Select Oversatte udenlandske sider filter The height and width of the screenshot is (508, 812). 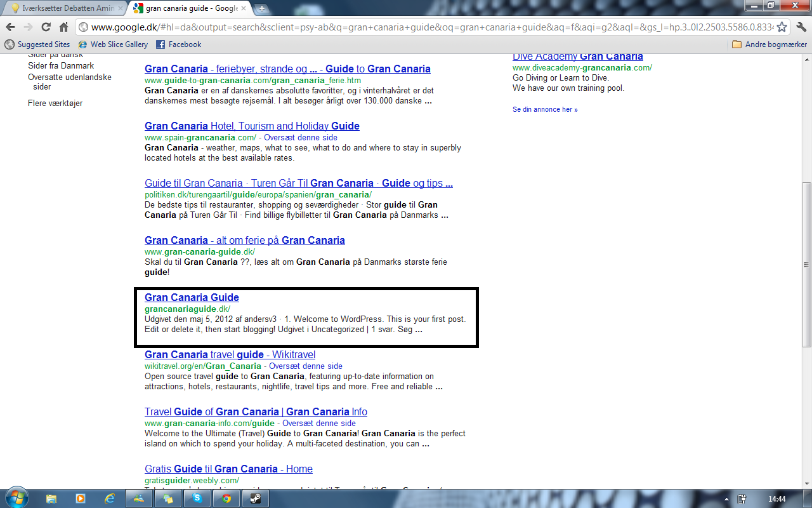tap(70, 82)
